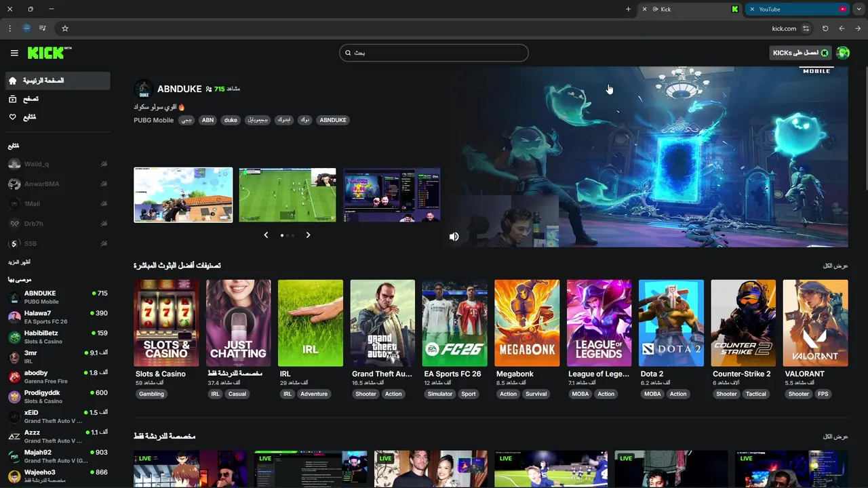Open recommended channel xEiD
The image size is (868, 488).
[58, 416]
